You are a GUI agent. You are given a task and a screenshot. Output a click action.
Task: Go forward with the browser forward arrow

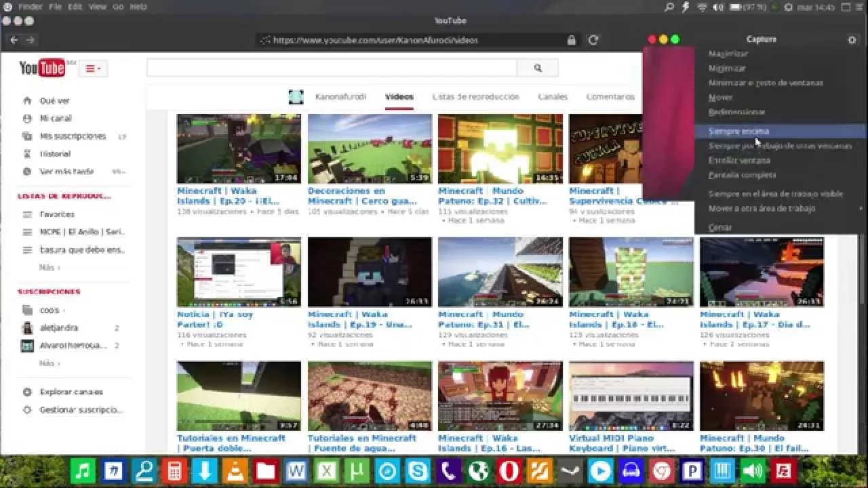coord(30,40)
